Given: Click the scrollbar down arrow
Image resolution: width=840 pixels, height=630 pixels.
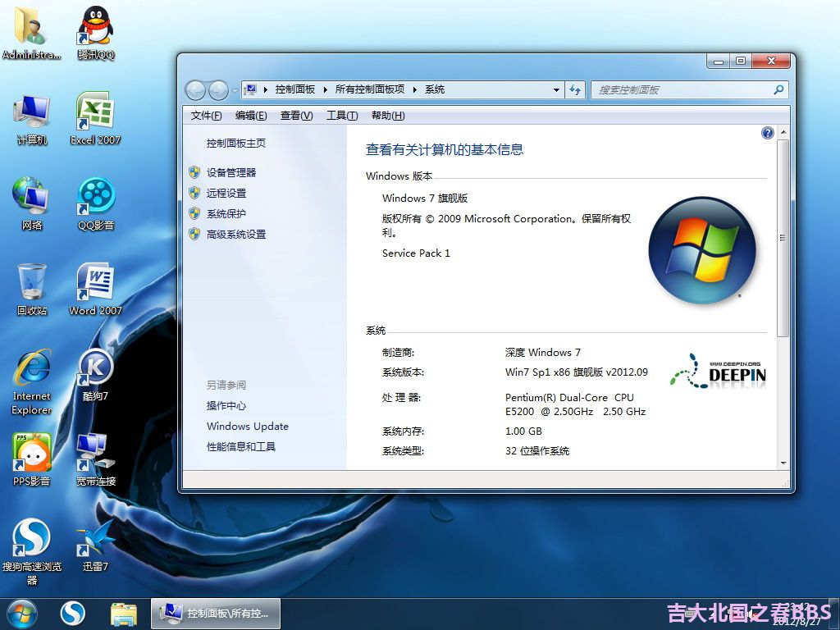Looking at the screenshot, I should 783,463.
